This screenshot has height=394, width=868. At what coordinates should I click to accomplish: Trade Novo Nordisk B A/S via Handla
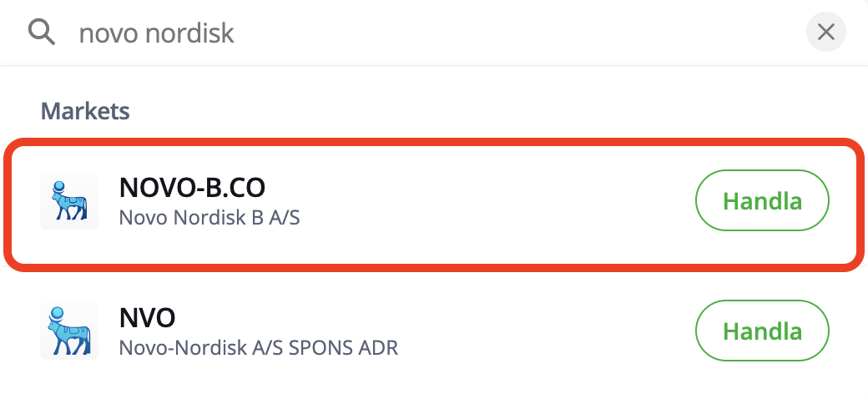point(761,200)
